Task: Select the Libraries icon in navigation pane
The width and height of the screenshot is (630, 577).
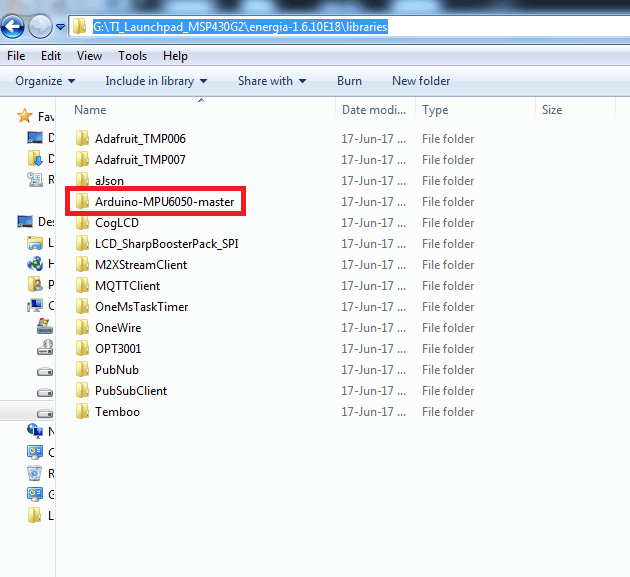Action: (35, 243)
